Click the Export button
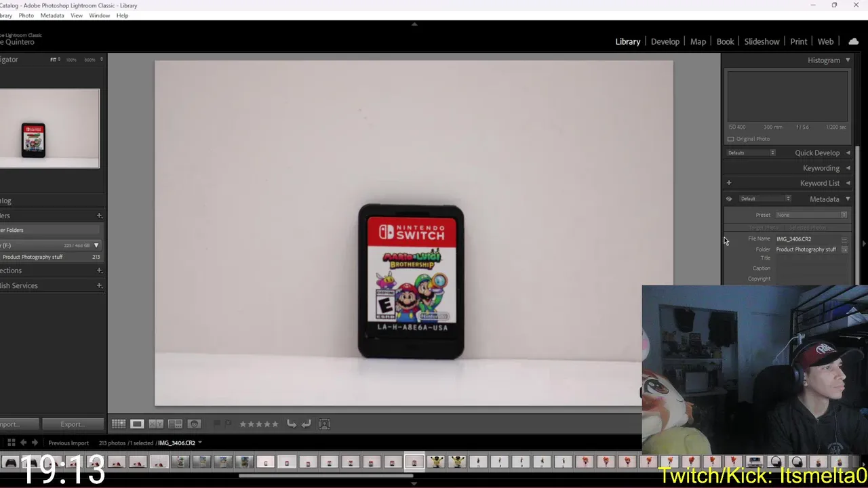The height and width of the screenshot is (488, 868). pos(73,424)
